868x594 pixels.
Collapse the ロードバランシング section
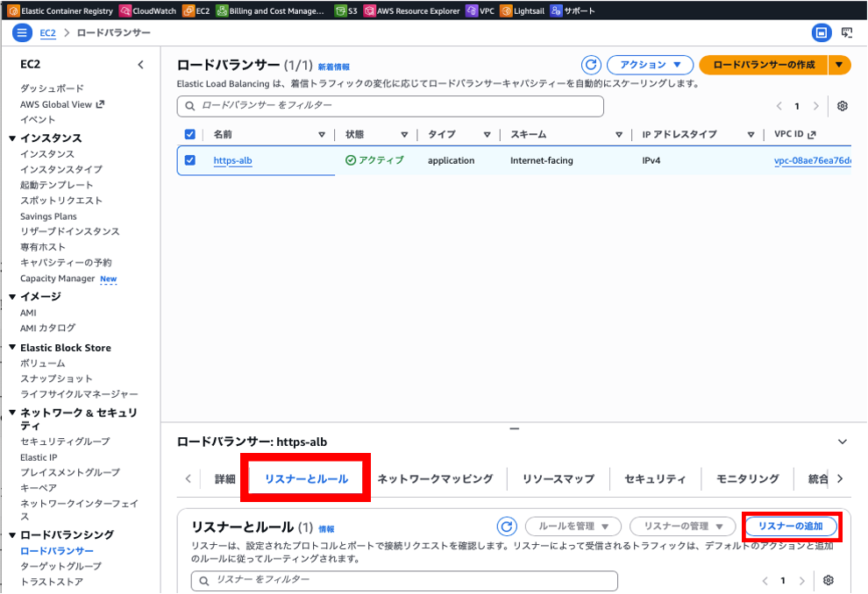12,534
